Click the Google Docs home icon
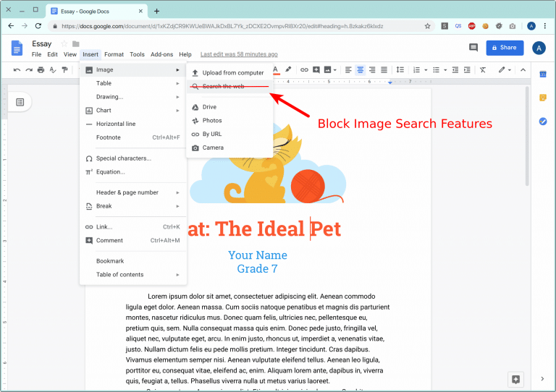 17,48
